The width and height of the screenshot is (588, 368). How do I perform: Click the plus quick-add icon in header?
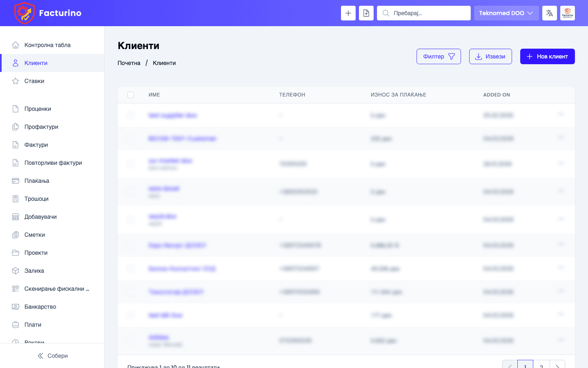click(x=348, y=13)
